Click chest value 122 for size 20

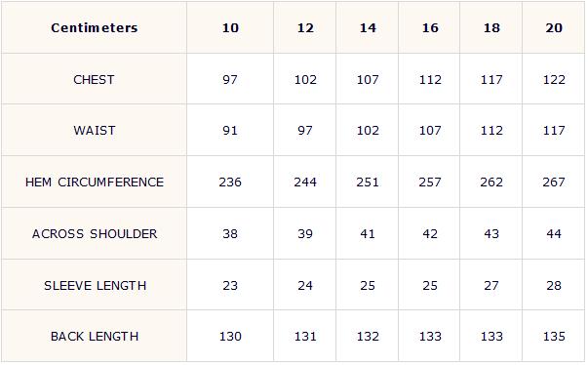click(554, 79)
